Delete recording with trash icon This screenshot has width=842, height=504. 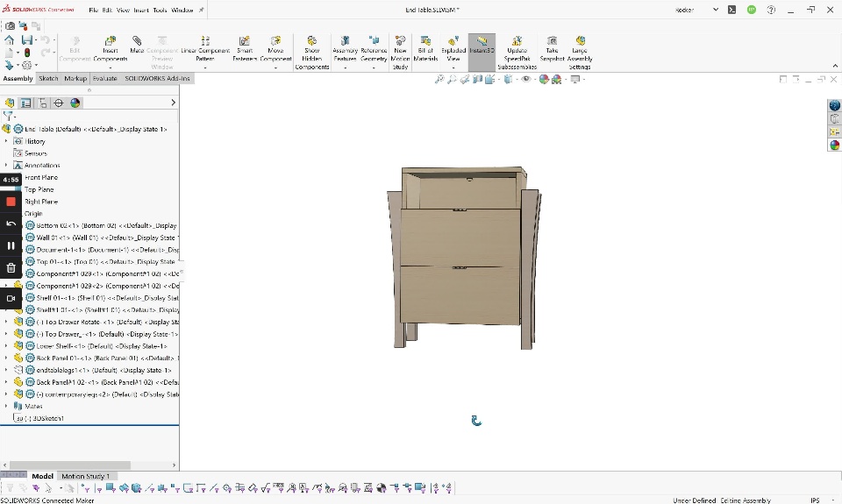tap(11, 268)
